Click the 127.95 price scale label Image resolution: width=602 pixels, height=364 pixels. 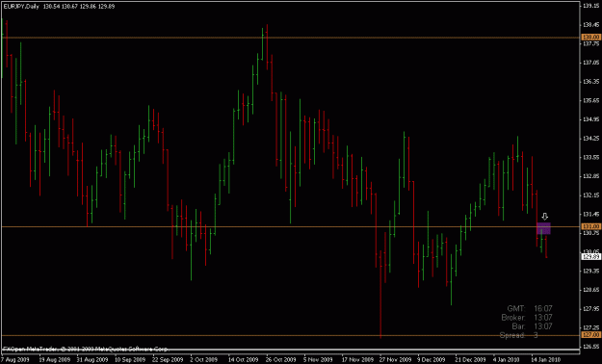tap(591, 308)
